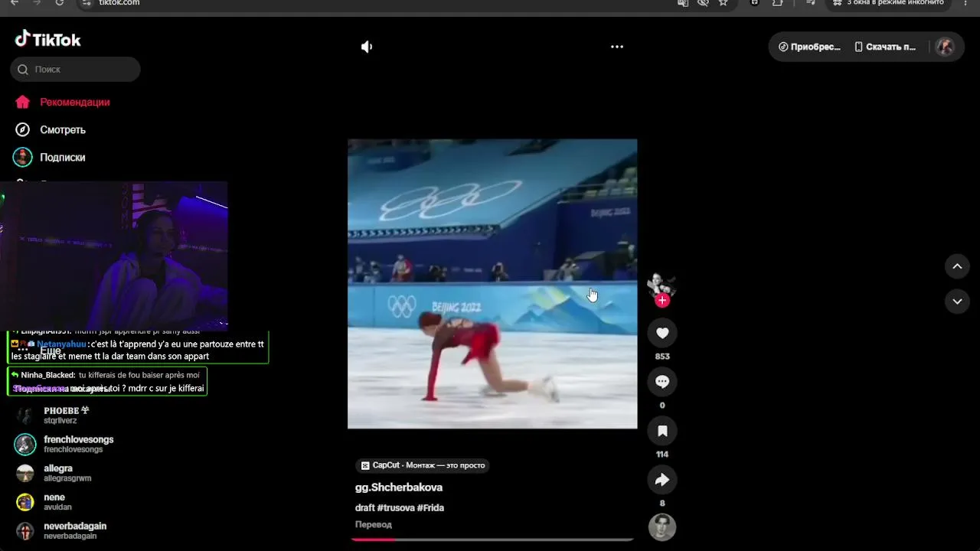Viewport: 980px width, 551px height.
Task: Open the translate page icon
Action: pos(683,3)
